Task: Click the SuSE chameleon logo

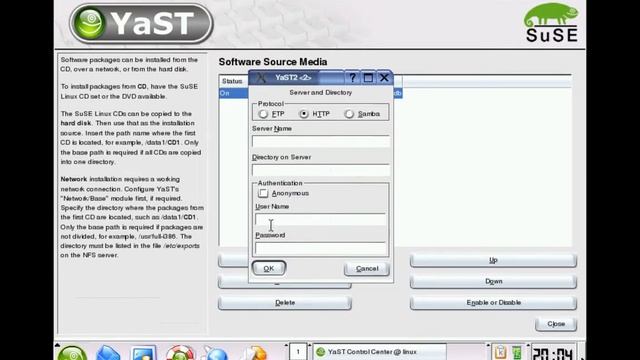Action: (x=551, y=22)
